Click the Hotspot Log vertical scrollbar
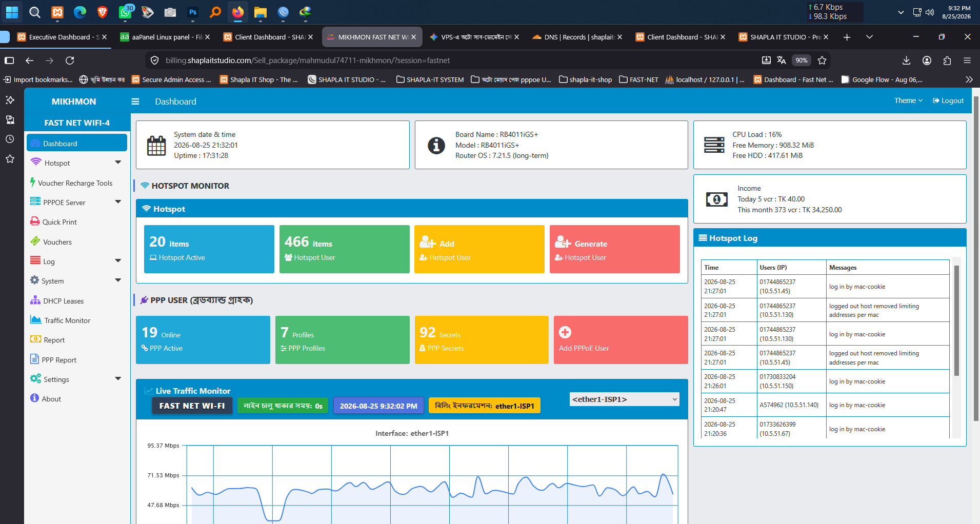Image resolution: width=980 pixels, height=524 pixels. pos(956,320)
